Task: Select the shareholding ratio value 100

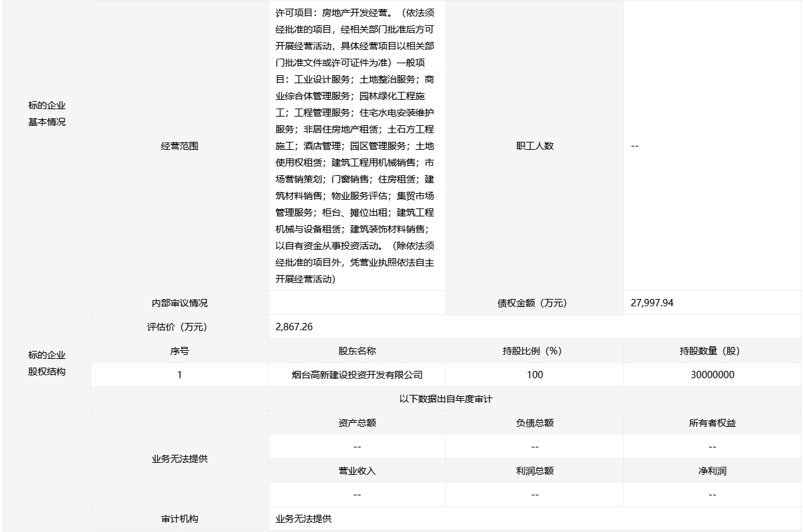Action: pyautogui.click(x=535, y=375)
